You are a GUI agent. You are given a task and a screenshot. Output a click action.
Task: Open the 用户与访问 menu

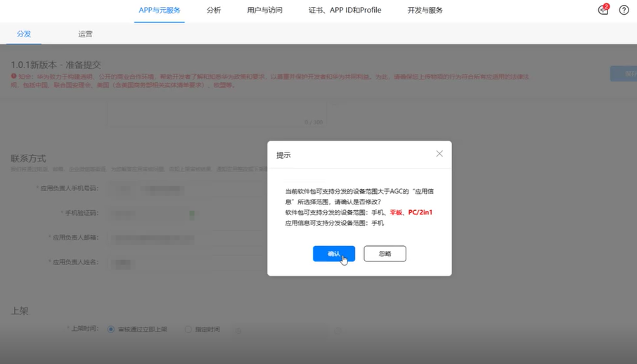264,11
